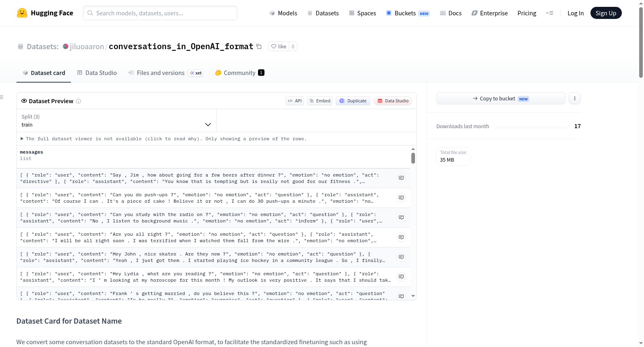644x347 pixels.
Task: Open the jiluoaaron profile link
Action: 87,46
